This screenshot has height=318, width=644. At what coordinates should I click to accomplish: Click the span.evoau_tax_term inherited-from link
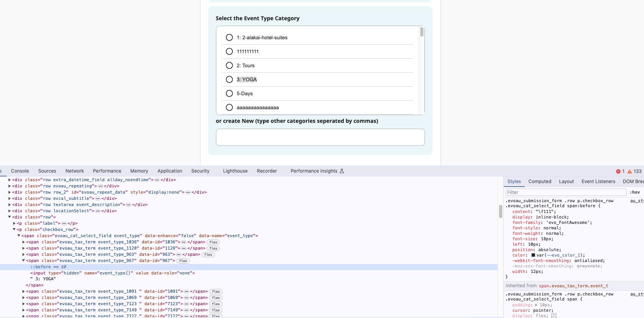(x=573, y=286)
